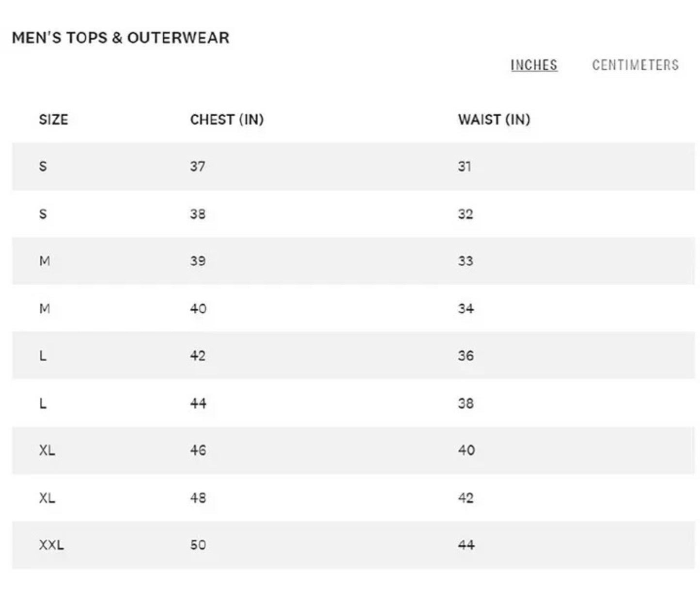Viewport: 700px width, 595px height.
Task: Select chest measurement 48 cell
Action: click(x=198, y=498)
